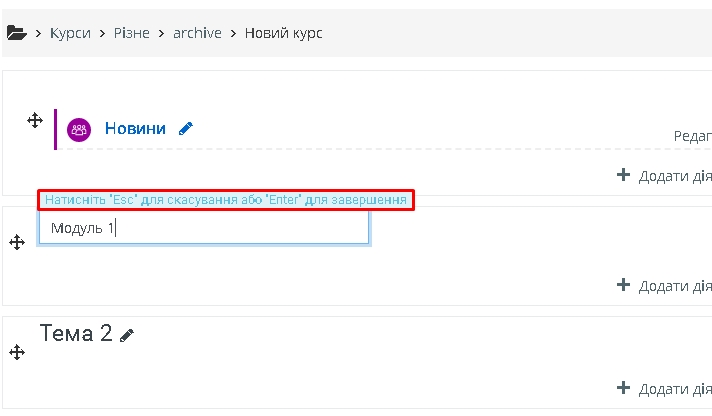Viewport: 712px width, 416px height.
Task: Open the Новий курс breadcrumb link
Action: click(283, 33)
